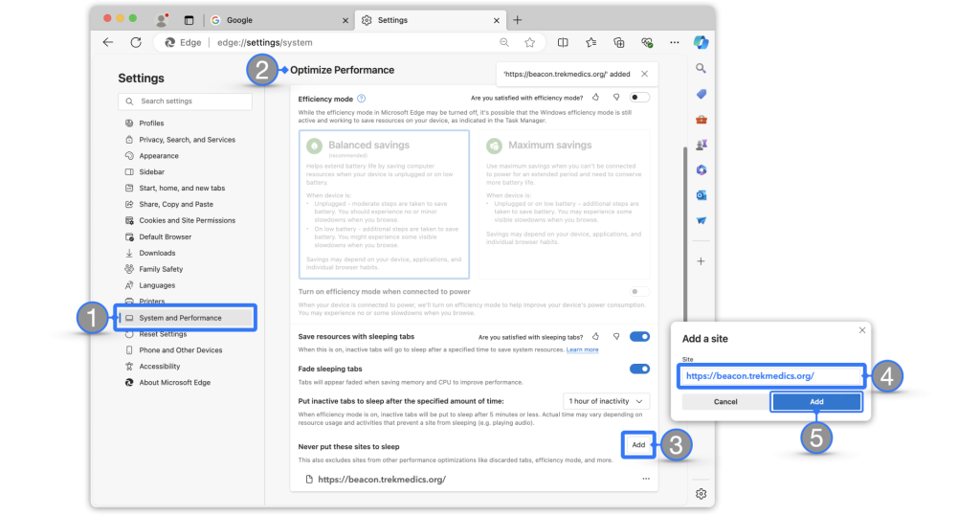The width and height of the screenshot is (980, 516).
Task: Open Copilot icon in toolbar
Action: coord(702,42)
